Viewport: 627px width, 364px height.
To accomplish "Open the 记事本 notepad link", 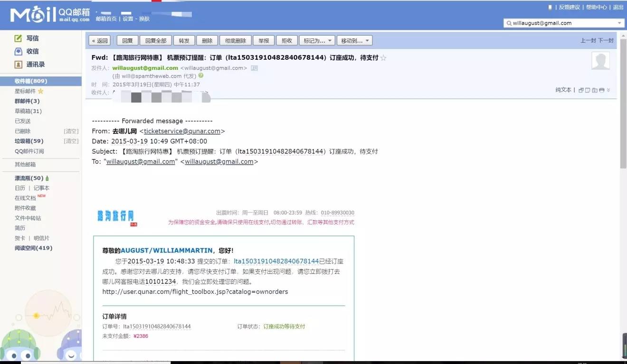I will coord(41,188).
